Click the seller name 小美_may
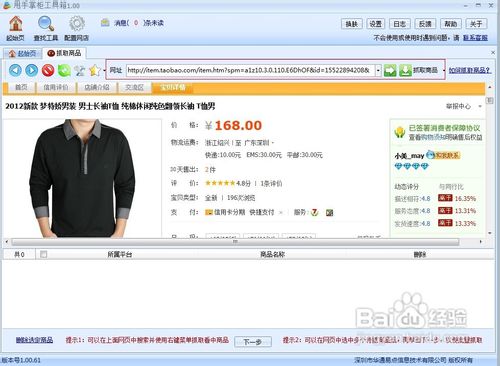This screenshot has width=500, height=366. [409, 156]
